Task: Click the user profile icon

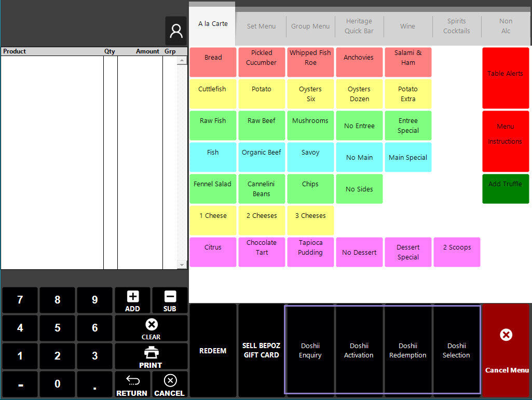Action: click(176, 31)
